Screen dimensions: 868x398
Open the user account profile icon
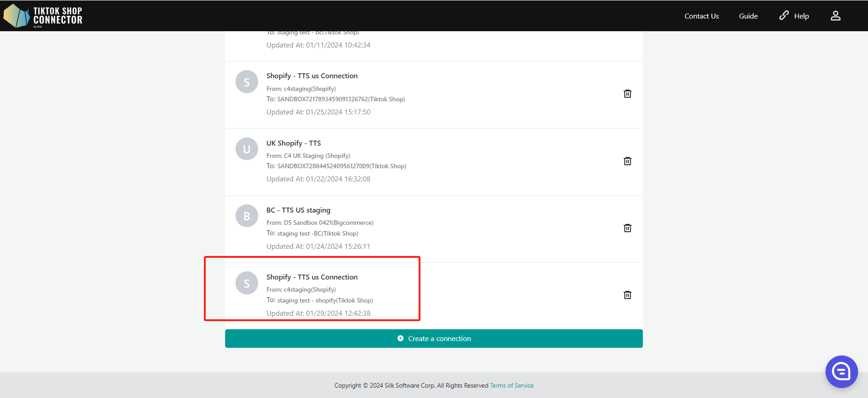[835, 16]
